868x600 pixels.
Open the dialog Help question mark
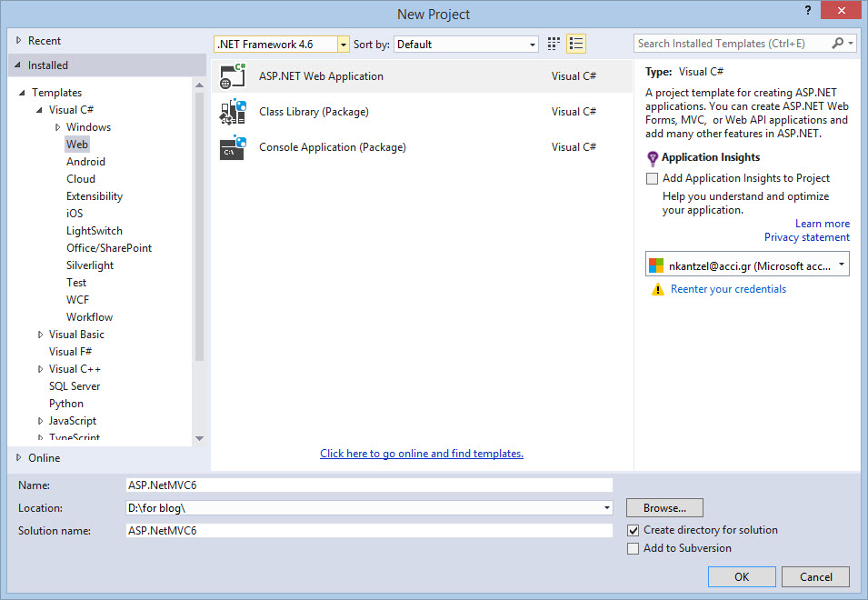[808, 11]
